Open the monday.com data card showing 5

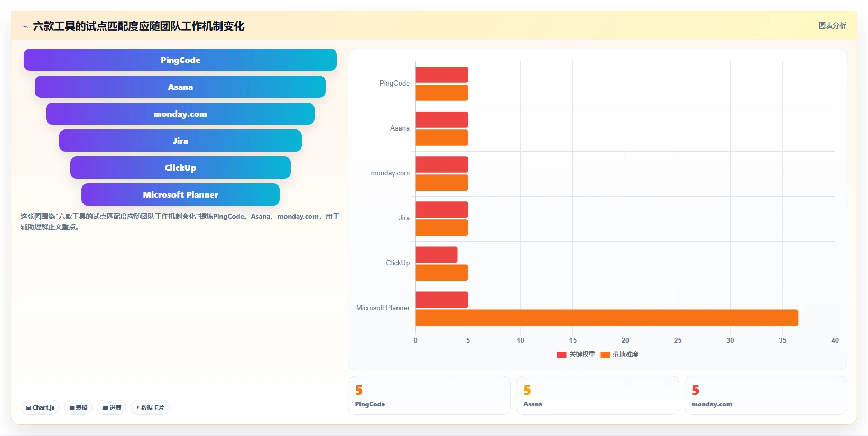(765, 395)
